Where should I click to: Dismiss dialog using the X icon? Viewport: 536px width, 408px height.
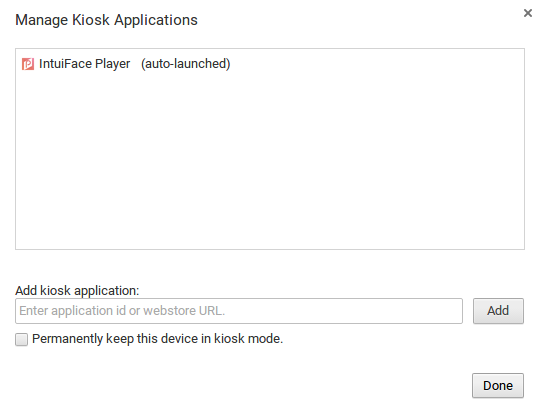click(x=528, y=13)
